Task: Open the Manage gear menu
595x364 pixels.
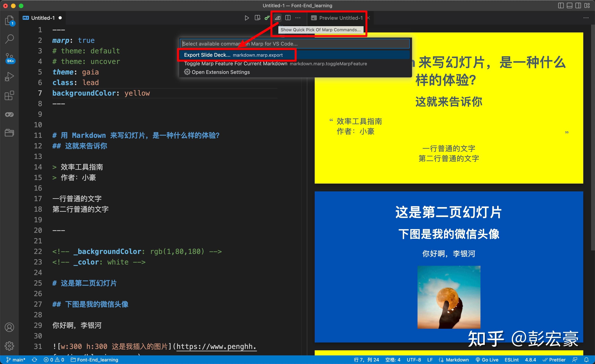Action: 9,346
